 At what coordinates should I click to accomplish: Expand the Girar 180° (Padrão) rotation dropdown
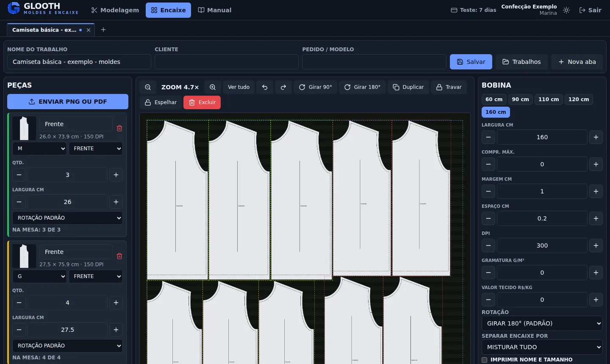542,323
